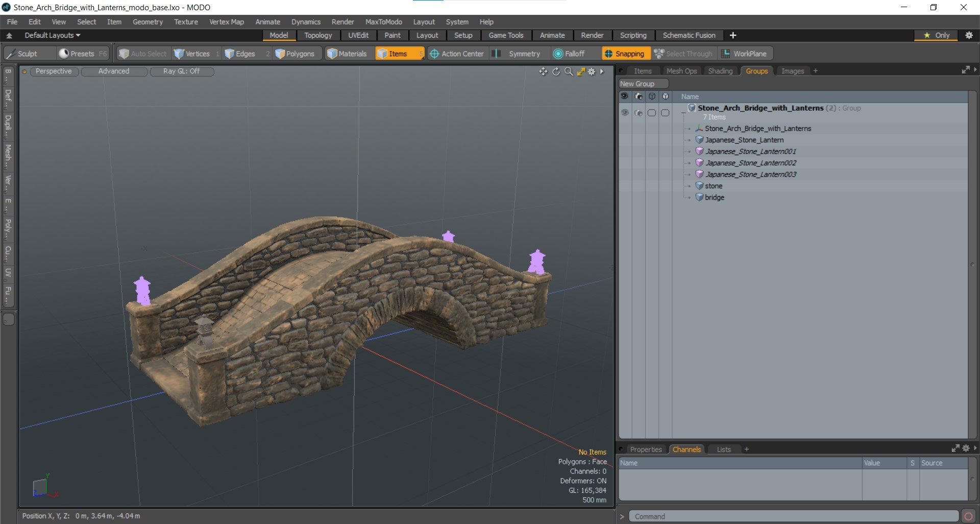The image size is (980, 524).
Task: Click the New Group button
Action: click(x=643, y=84)
